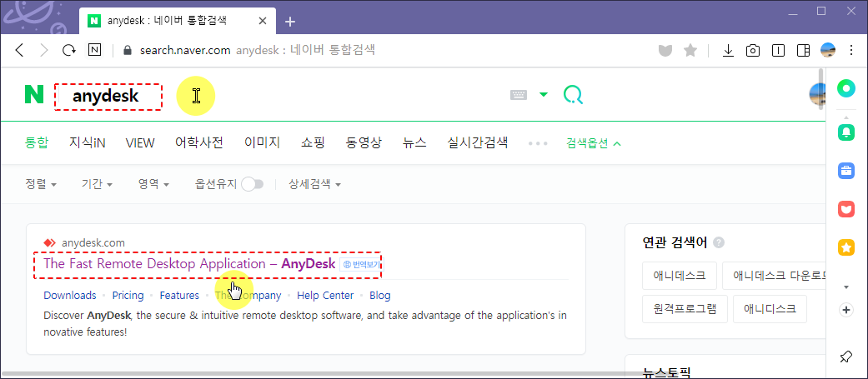Open the Downloads sublink
This screenshot has height=379, width=868.
coord(70,296)
